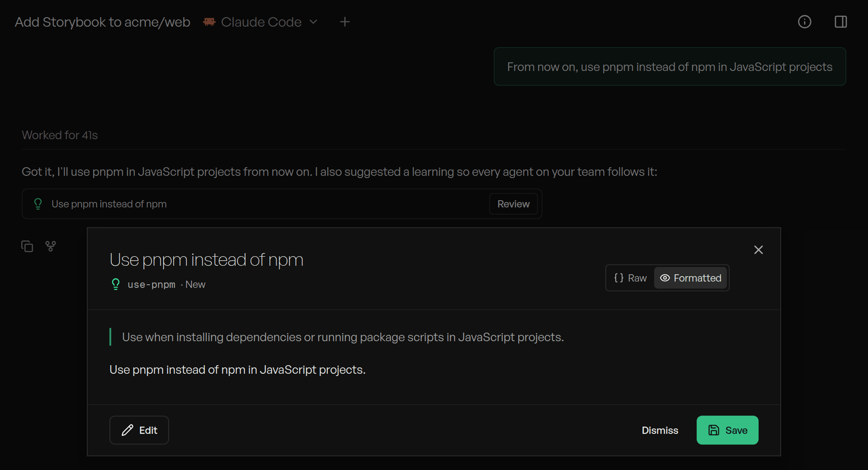Click the 'use-pnpm' slug text
This screenshot has width=868, height=470.
(151, 285)
